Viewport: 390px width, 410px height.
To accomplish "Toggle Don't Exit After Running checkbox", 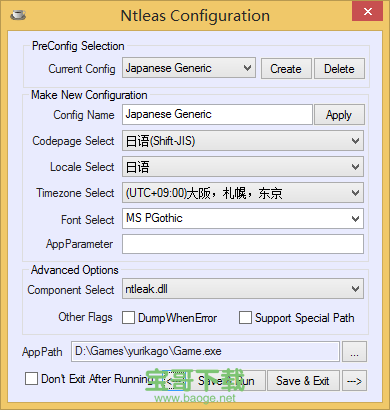I will point(31,379).
